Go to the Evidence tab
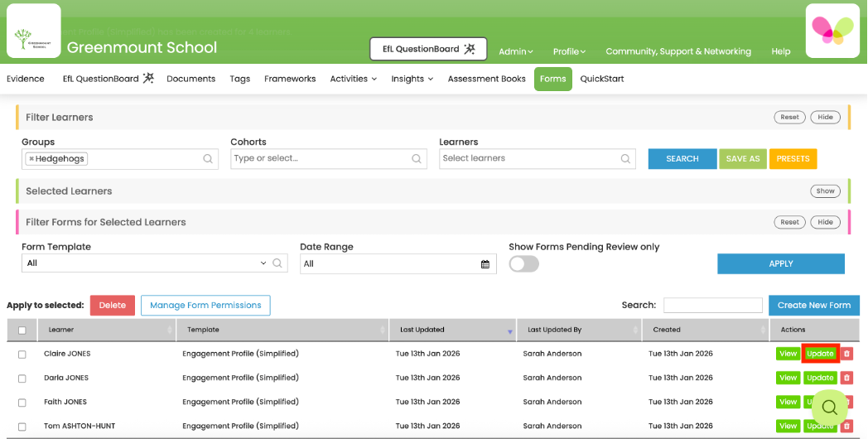This screenshot has height=439, width=868. [26, 79]
